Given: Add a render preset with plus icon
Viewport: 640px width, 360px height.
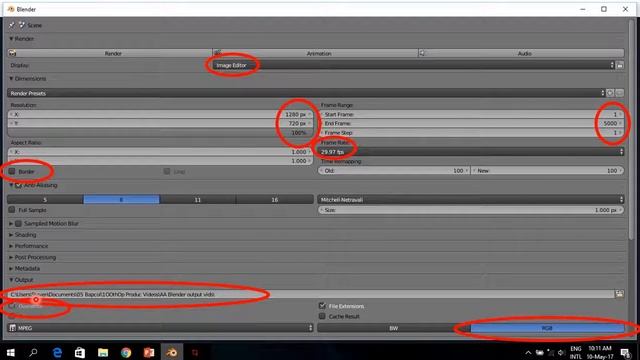Looking at the screenshot, I should [x=610, y=93].
